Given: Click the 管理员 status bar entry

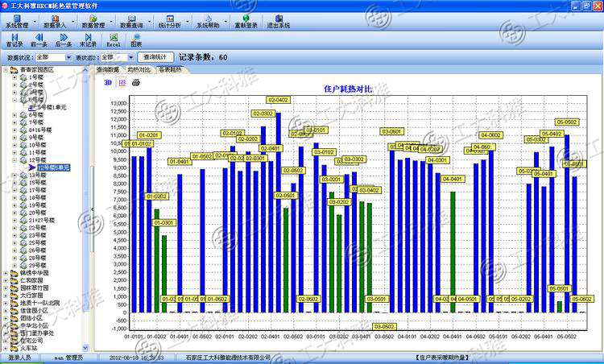Looking at the screenshot, I should click(x=74, y=358).
